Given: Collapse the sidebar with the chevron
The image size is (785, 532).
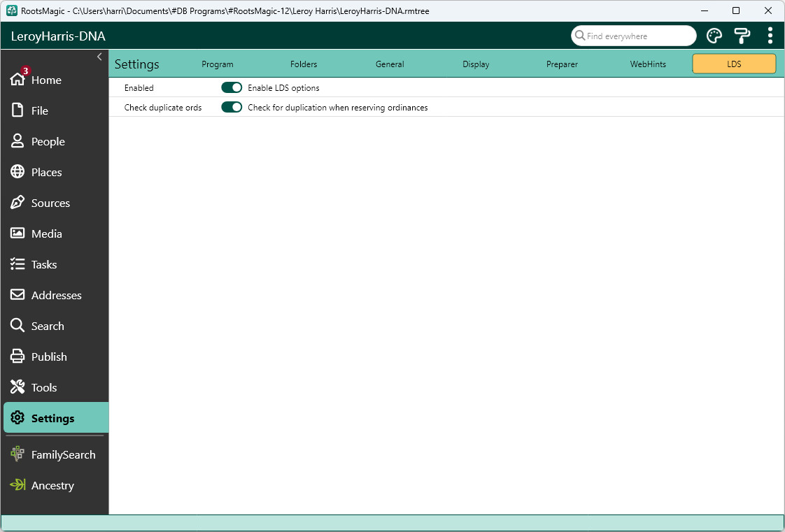Looking at the screenshot, I should 99,57.
